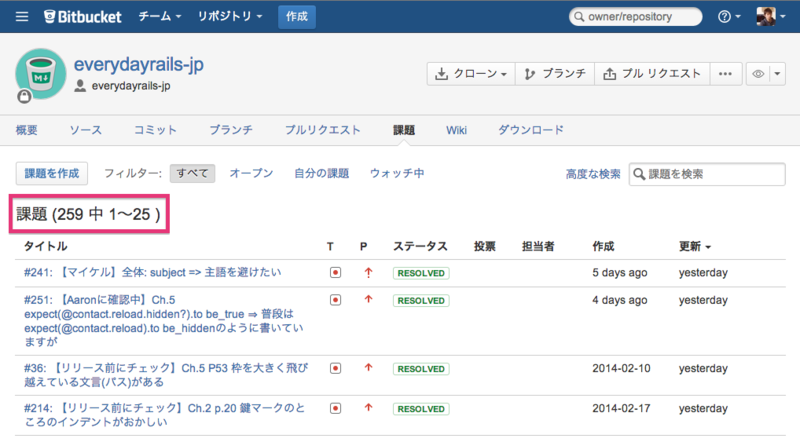Switch to the 課題 tab
The image size is (800, 442).
tap(404, 130)
